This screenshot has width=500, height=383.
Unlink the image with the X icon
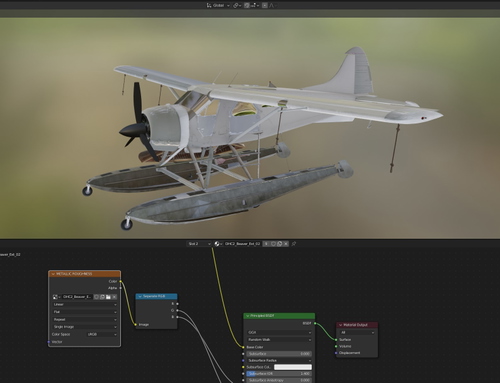coord(114,297)
